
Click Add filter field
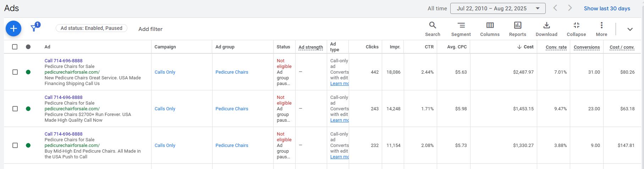pyautogui.click(x=150, y=29)
